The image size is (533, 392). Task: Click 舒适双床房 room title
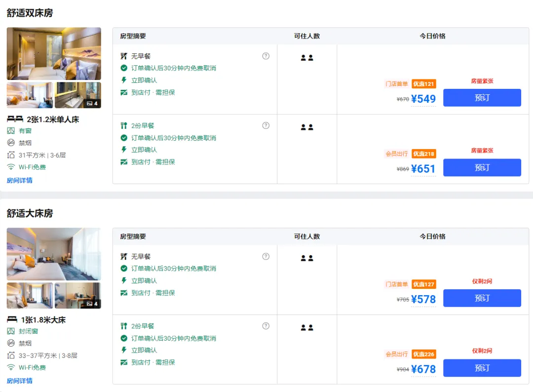[x=30, y=13]
